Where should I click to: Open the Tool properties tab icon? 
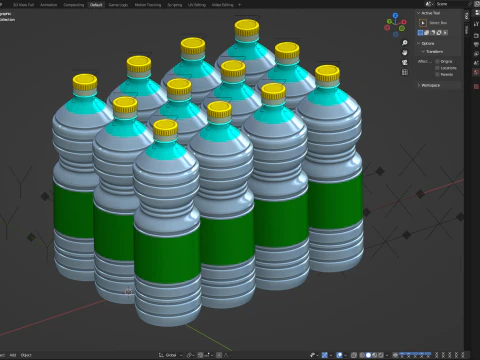click(x=476, y=25)
